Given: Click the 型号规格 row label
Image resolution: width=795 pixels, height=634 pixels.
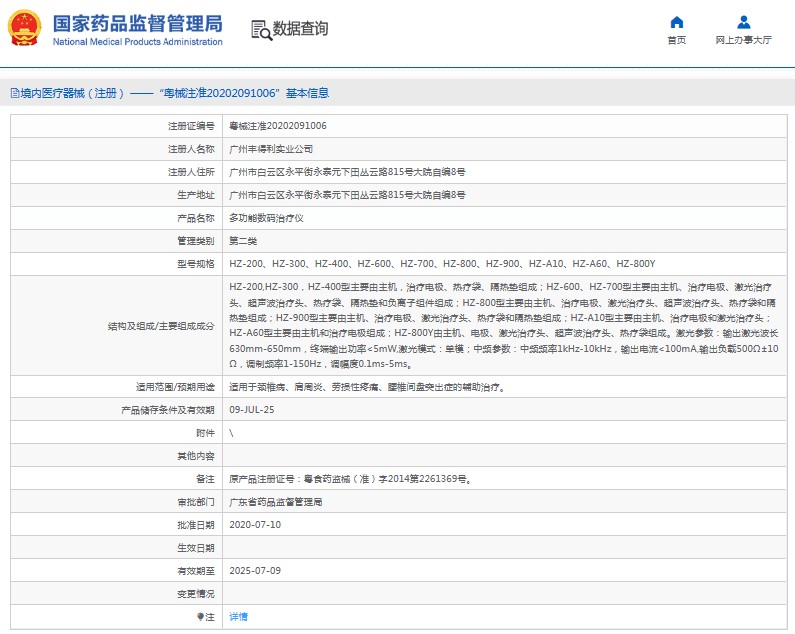Looking at the screenshot, I should point(196,264).
